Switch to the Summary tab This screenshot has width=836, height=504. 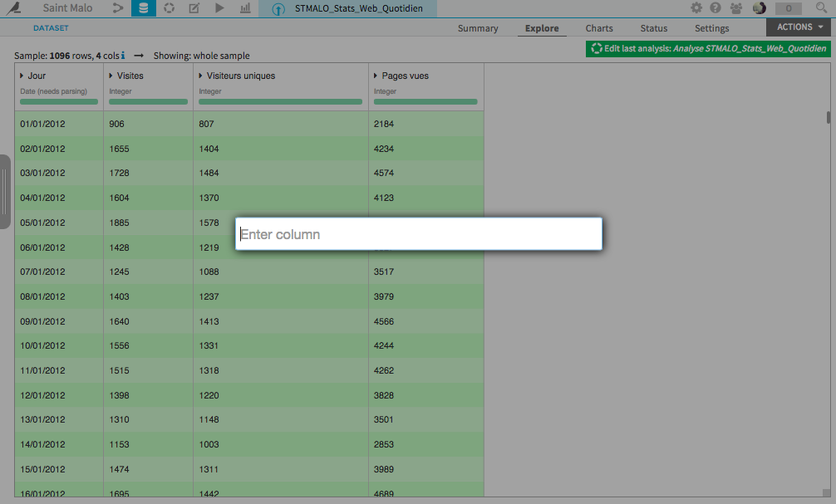pyautogui.click(x=478, y=28)
